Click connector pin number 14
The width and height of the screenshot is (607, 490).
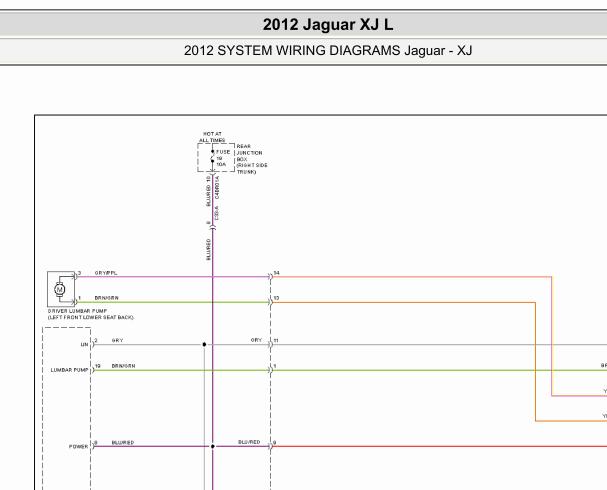(276, 273)
